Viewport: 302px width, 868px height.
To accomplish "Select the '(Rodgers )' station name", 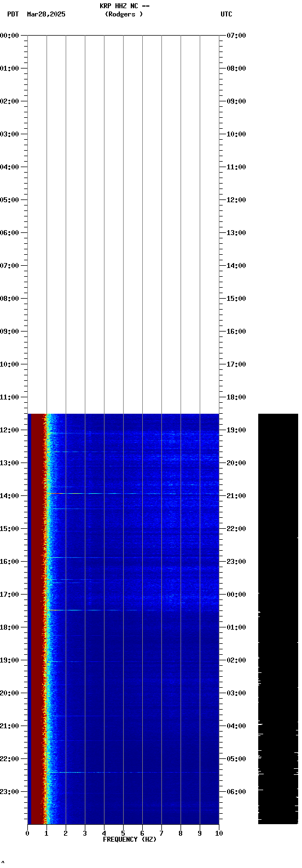I will click(x=124, y=14).
